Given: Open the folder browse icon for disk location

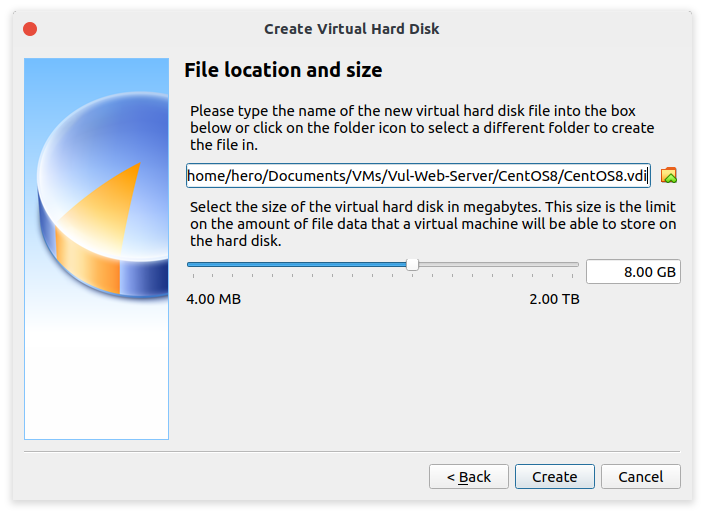Looking at the screenshot, I should coord(669,175).
